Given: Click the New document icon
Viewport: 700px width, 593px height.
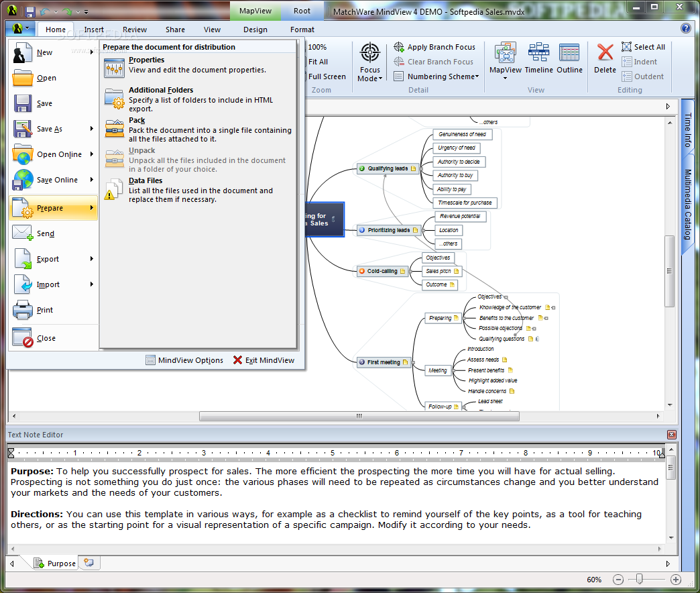Looking at the screenshot, I should pos(22,53).
